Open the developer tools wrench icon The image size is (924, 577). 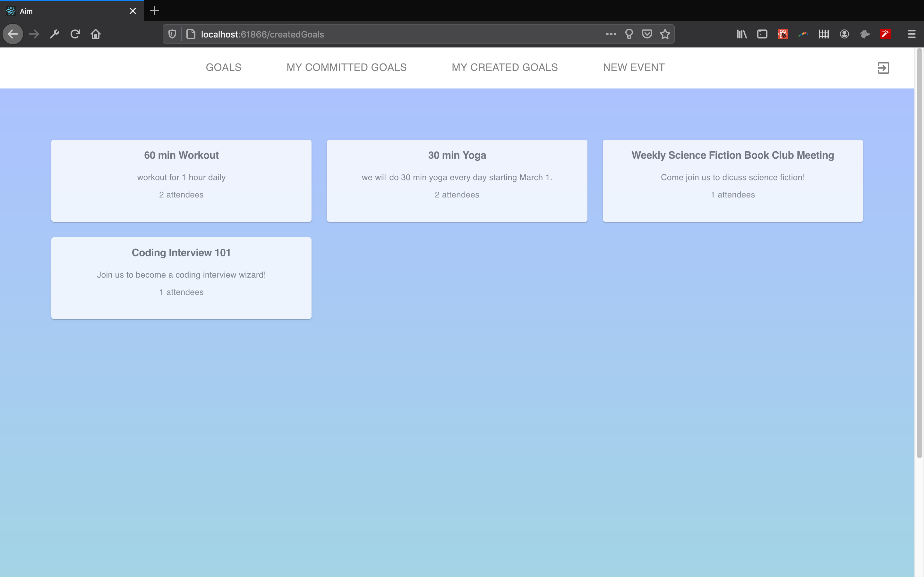[x=55, y=34]
